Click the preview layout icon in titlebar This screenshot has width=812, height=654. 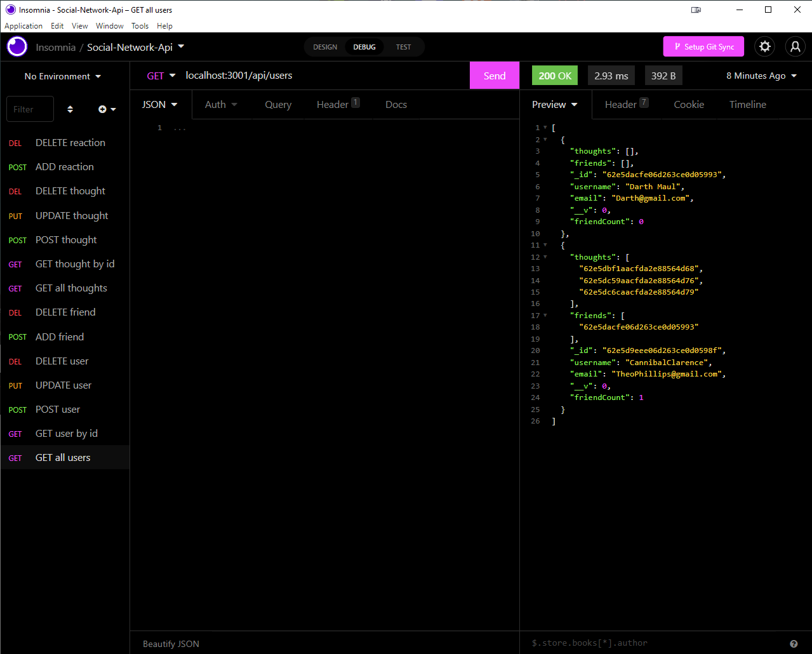click(x=696, y=10)
